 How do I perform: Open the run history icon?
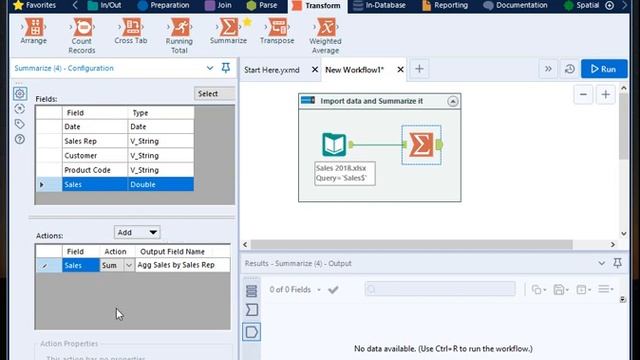click(570, 69)
